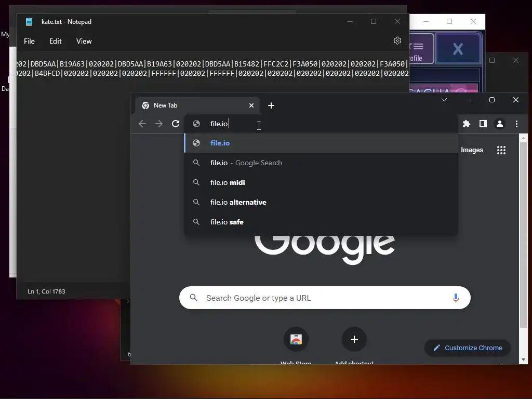Click the profile list button in background app
Screen dimensions: 532x399
click(x=421, y=48)
